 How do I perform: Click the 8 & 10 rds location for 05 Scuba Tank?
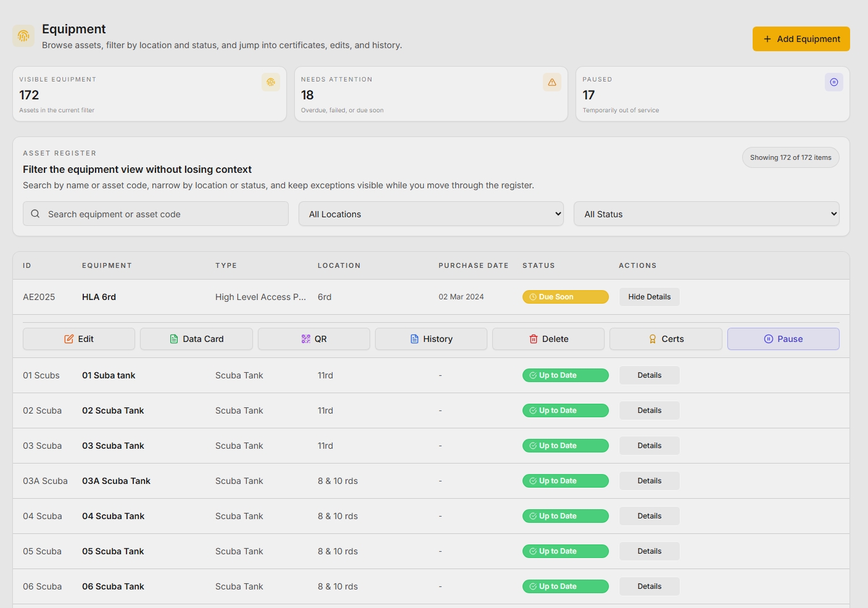click(337, 551)
